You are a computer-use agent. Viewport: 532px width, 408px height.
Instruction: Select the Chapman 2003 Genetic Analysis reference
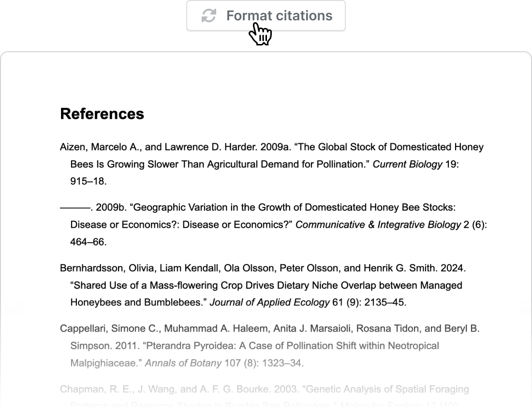tap(265, 396)
